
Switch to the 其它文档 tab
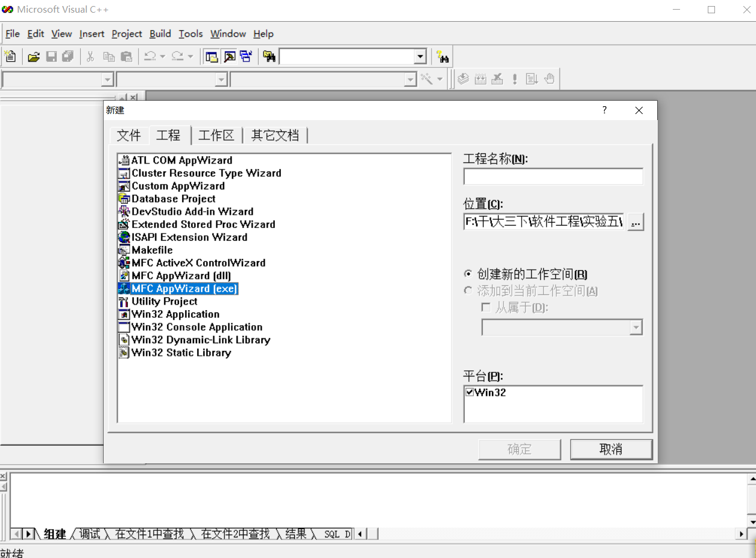275,136
